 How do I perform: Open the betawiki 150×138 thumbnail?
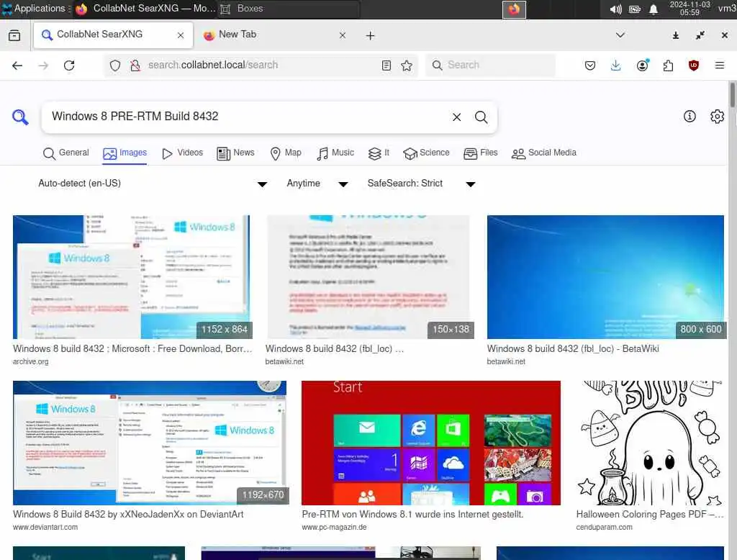pyautogui.click(x=368, y=277)
